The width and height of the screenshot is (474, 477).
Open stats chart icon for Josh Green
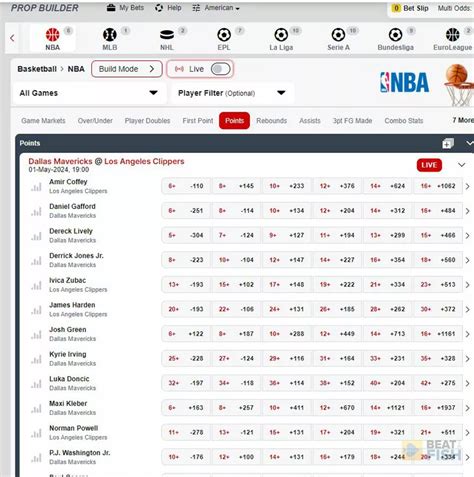point(36,335)
